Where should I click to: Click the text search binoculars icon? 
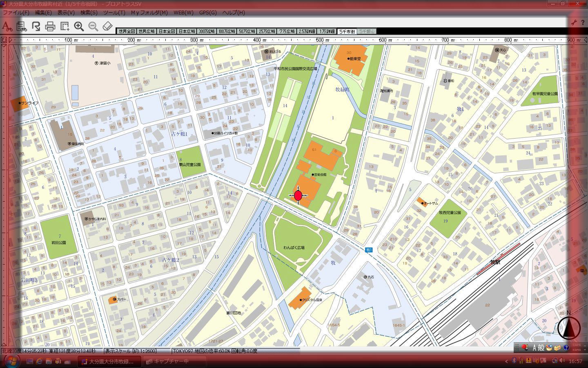tap(7, 27)
